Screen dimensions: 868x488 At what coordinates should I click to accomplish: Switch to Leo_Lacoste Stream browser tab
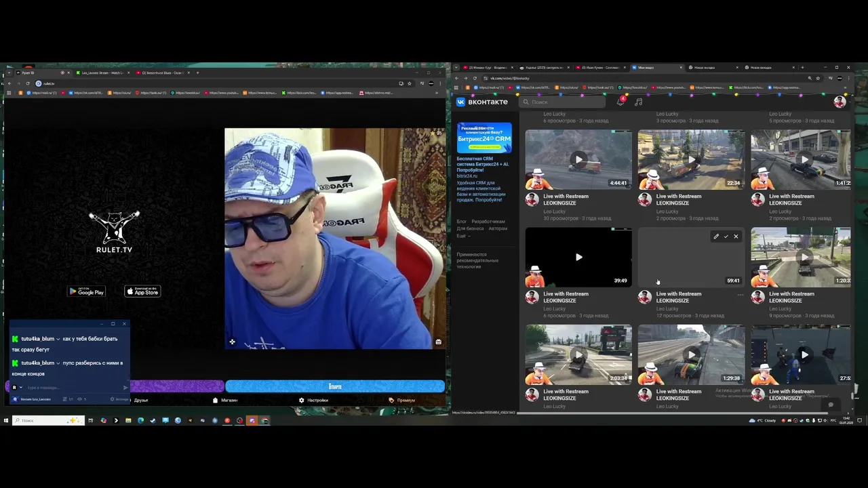pos(102,73)
